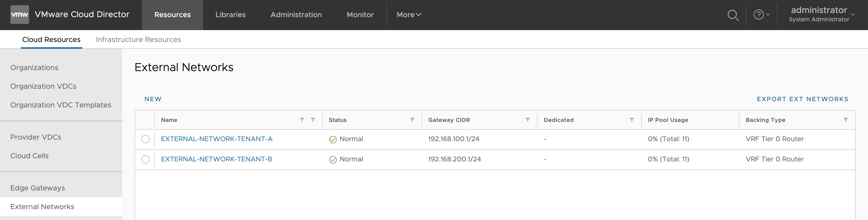
Task: Click the Dedicated column filter icon
Action: [x=632, y=120]
